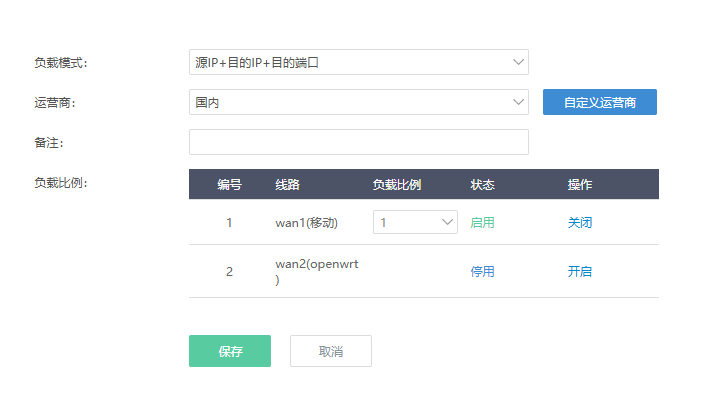Click the 状态 column header

coord(482,184)
